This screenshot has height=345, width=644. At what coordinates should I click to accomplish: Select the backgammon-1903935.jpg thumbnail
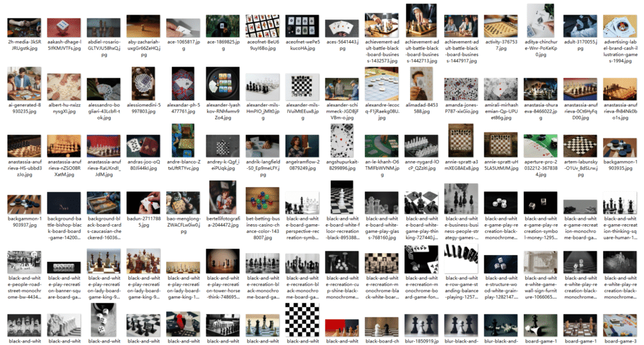tap(620, 147)
